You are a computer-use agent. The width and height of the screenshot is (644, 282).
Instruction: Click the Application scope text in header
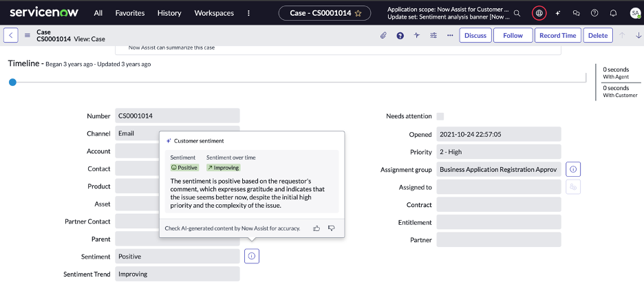coord(449,9)
